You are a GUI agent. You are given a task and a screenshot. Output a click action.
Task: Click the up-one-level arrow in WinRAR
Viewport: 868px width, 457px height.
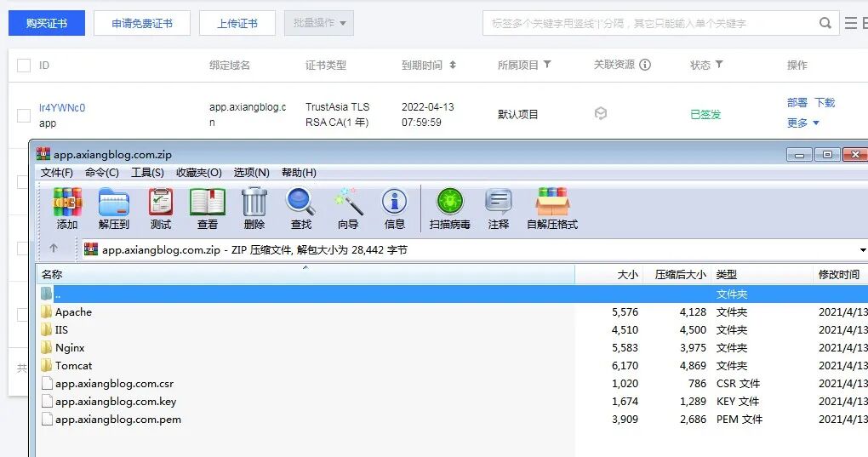click(x=54, y=248)
